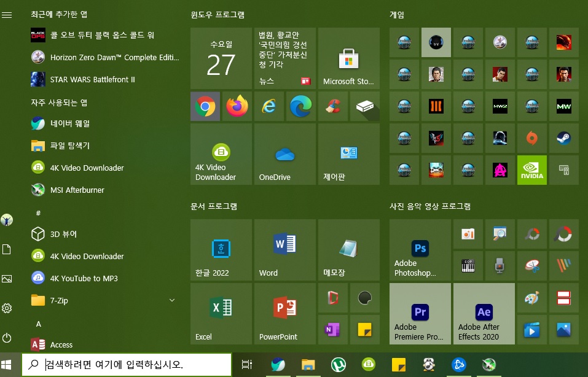Open Settings gear in the left rail

7,308
